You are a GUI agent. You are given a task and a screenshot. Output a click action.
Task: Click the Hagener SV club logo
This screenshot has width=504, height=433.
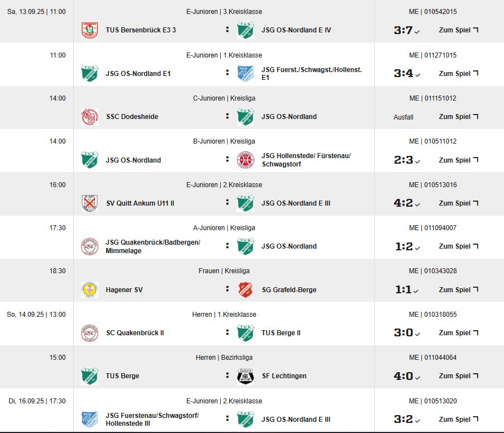89,289
